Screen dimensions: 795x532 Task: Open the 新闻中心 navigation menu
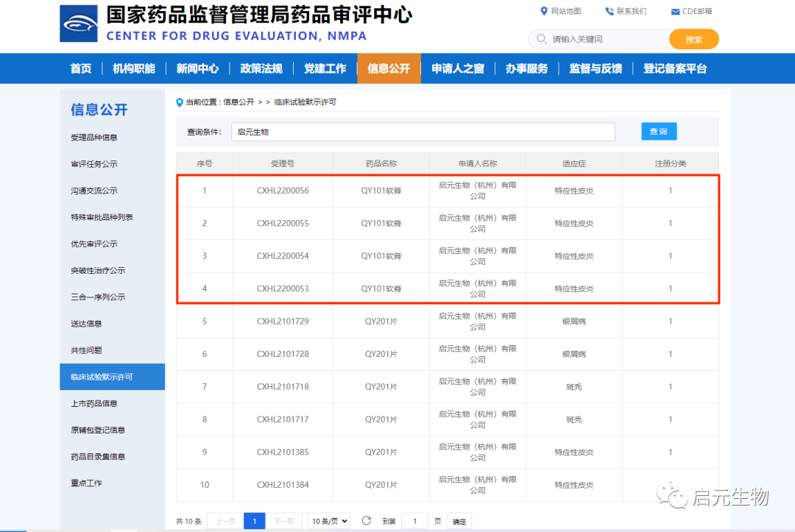click(197, 68)
